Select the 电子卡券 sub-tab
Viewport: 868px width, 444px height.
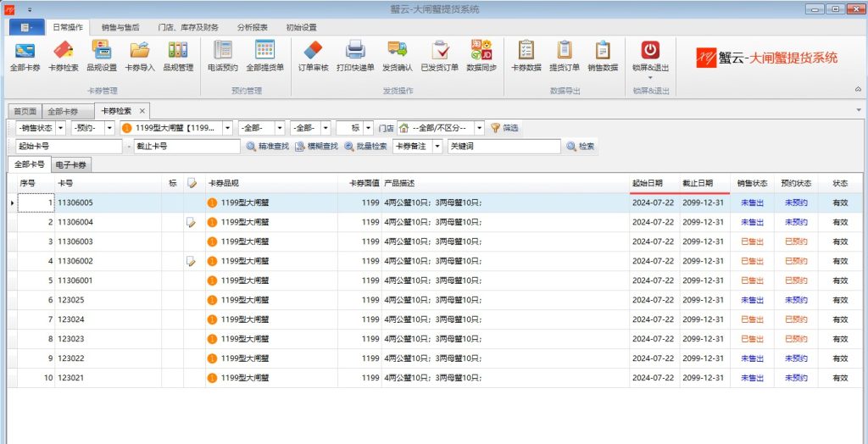pos(71,165)
